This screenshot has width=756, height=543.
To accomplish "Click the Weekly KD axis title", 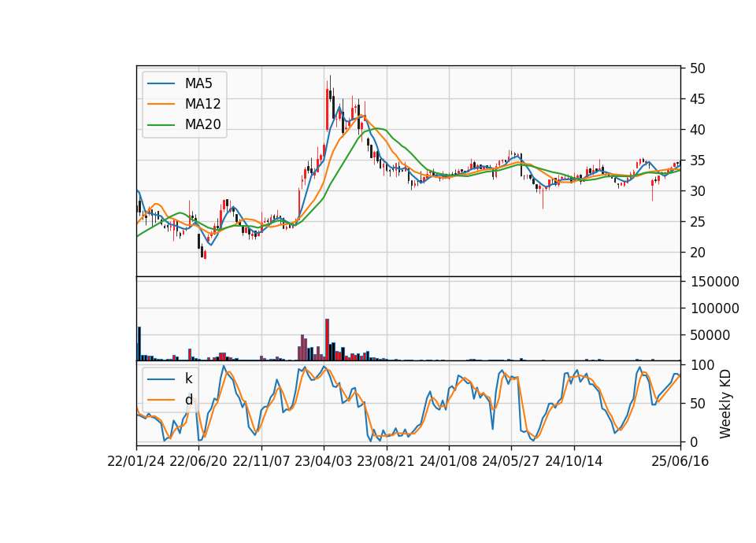I will [x=724, y=404].
